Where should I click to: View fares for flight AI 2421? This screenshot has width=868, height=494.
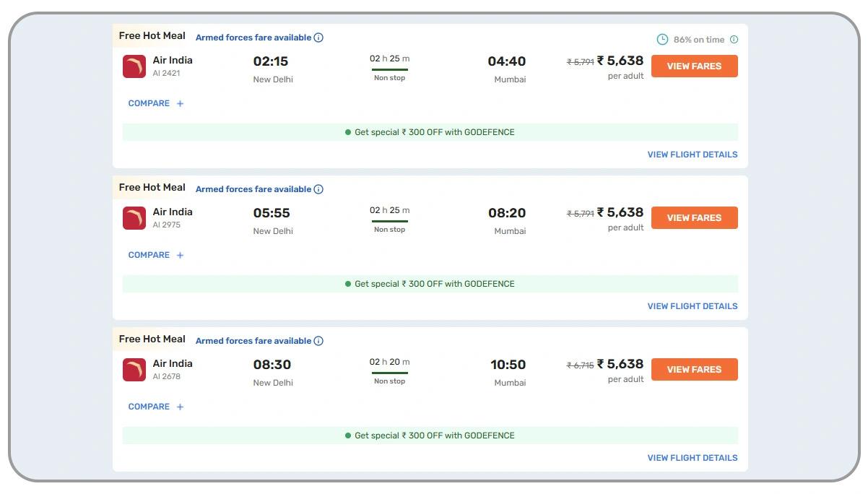pos(694,66)
